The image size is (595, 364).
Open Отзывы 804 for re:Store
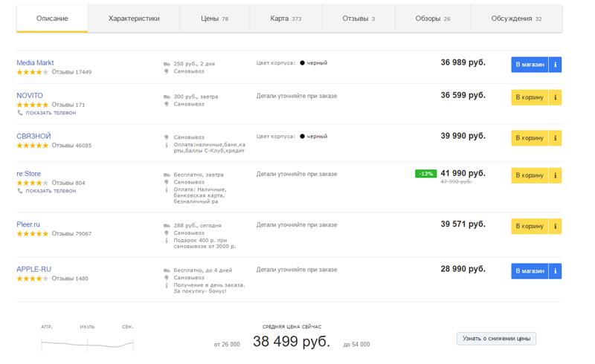coord(68,183)
